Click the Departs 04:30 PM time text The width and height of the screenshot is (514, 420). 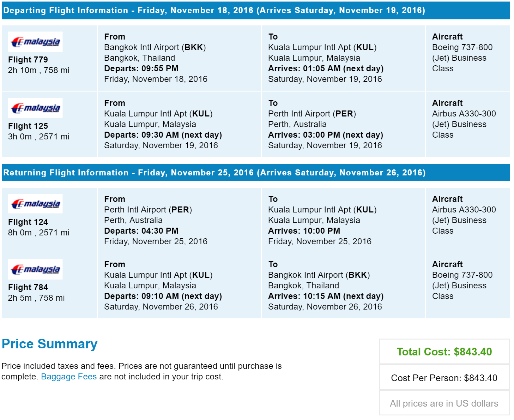[141, 231]
